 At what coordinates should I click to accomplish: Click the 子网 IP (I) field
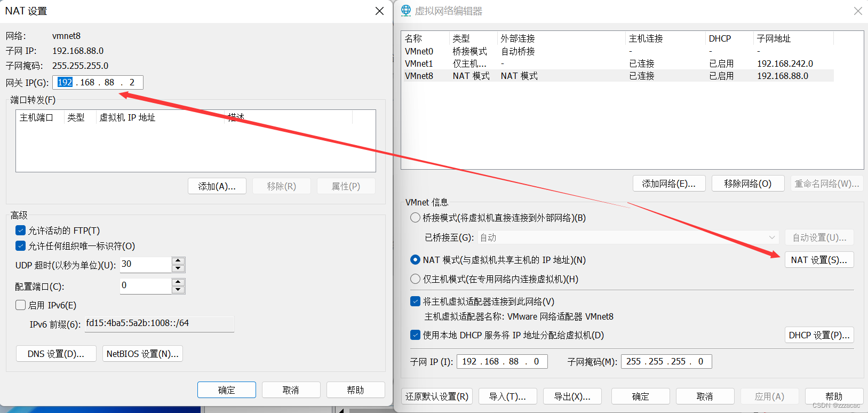pyautogui.click(x=502, y=361)
